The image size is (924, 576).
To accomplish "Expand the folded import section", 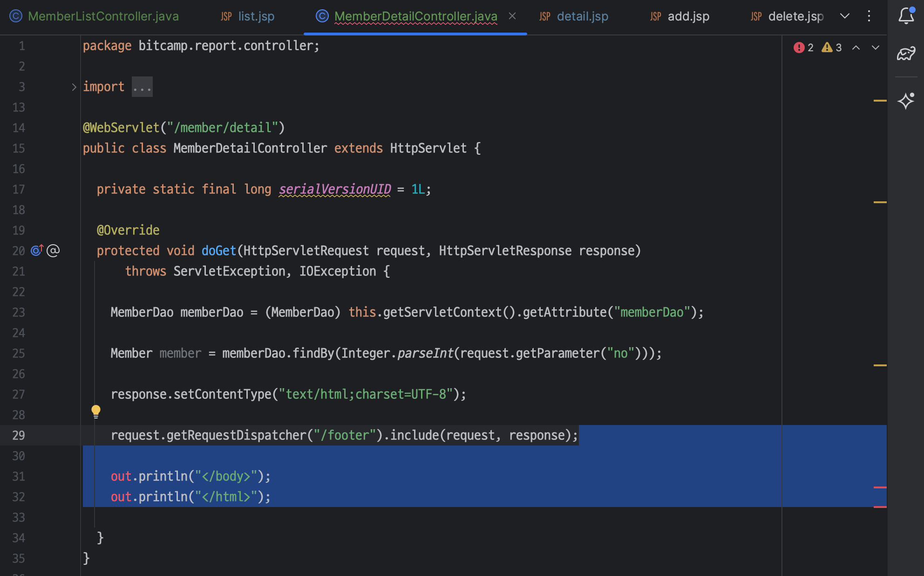I will pyautogui.click(x=74, y=87).
